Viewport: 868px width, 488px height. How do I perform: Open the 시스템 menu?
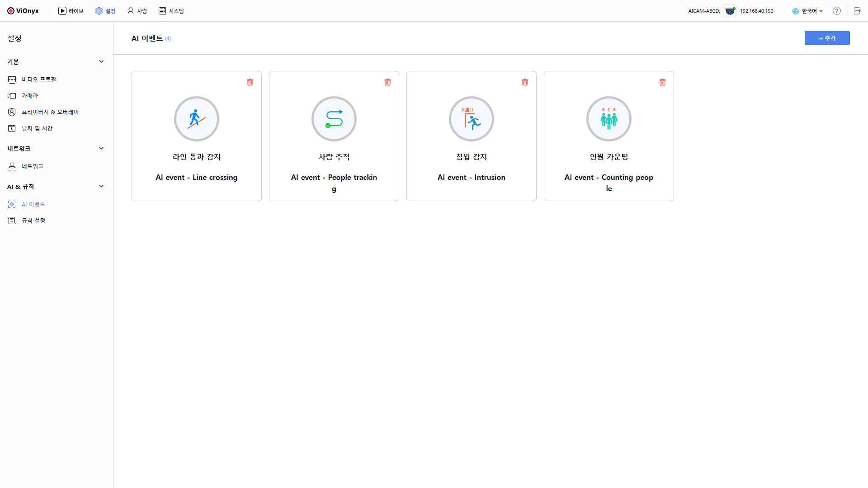point(171,11)
